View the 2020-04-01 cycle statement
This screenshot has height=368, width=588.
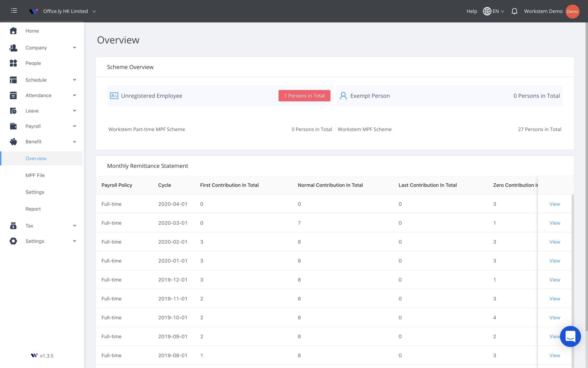pyautogui.click(x=554, y=204)
